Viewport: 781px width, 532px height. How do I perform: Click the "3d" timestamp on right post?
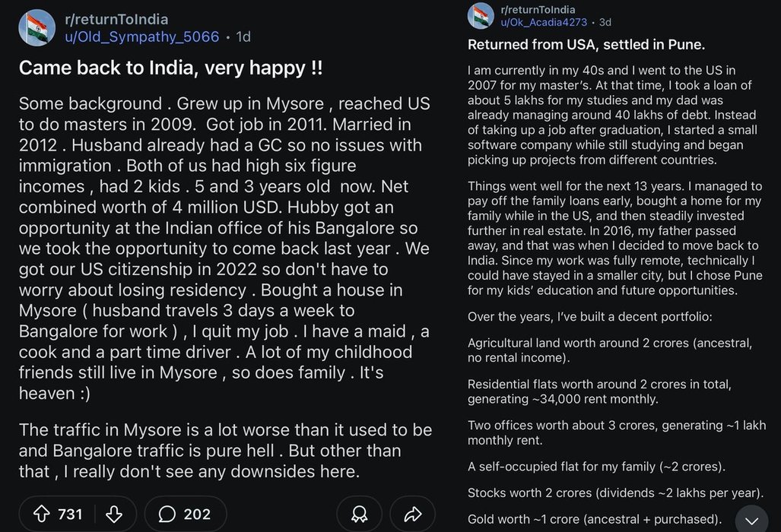(605, 22)
